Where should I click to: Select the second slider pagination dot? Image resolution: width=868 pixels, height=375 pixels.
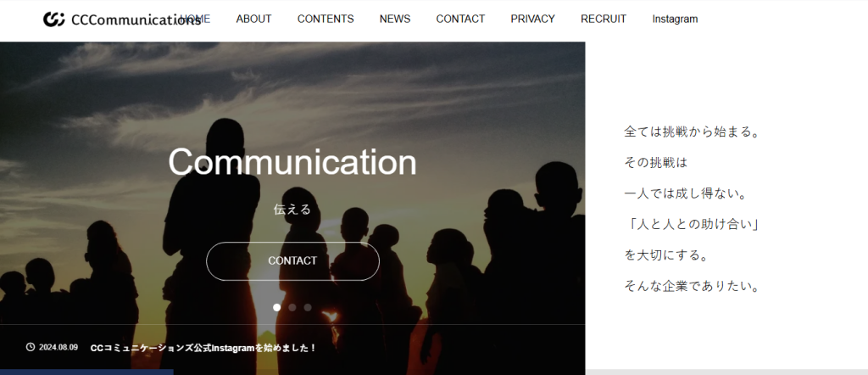point(292,307)
